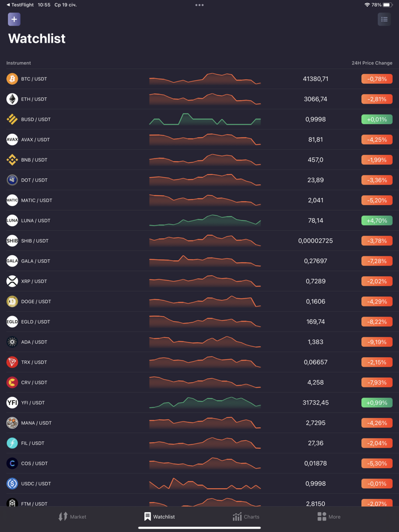
Task: Tap the XRP coin icon
Action: [12, 281]
